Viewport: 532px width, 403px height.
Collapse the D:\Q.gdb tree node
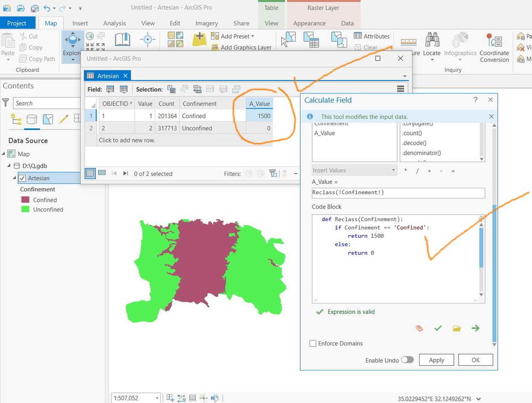(9, 166)
